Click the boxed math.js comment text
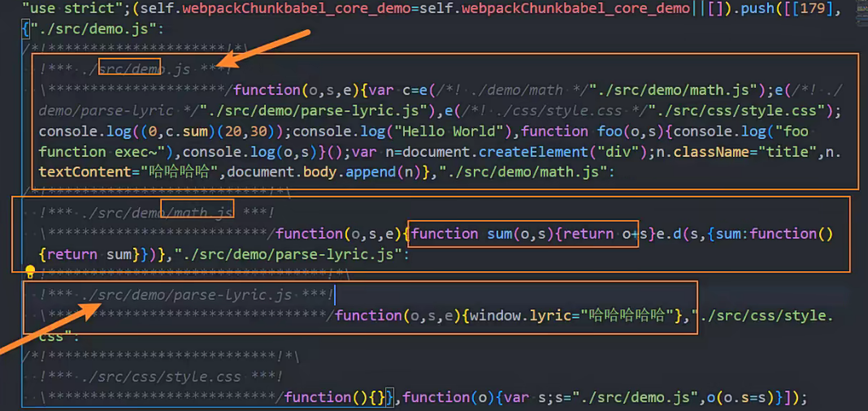Viewport: 868px width, 411px height. point(197,213)
